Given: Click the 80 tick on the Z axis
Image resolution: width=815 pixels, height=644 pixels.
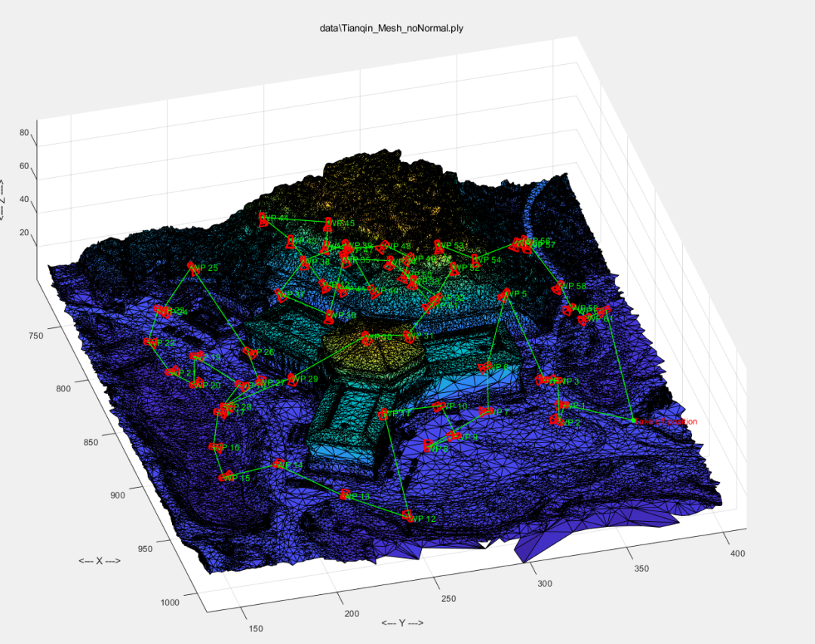Looking at the screenshot, I should tap(24, 133).
